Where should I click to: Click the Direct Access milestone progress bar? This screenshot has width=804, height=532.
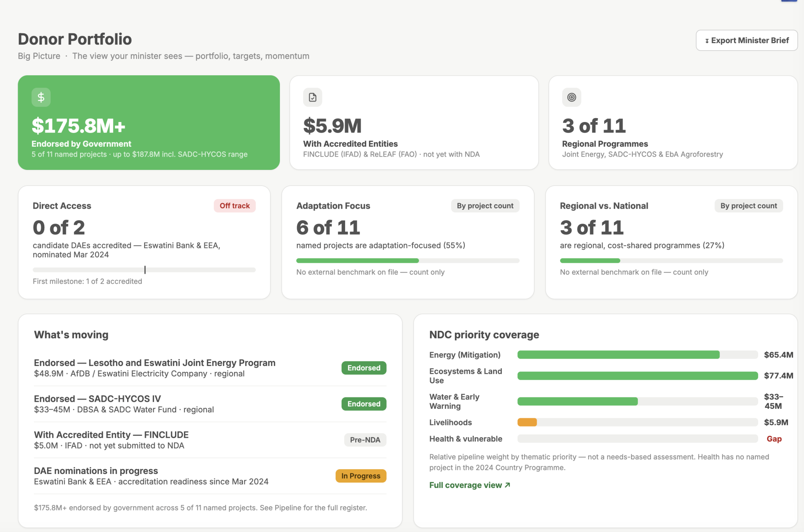pos(144,270)
